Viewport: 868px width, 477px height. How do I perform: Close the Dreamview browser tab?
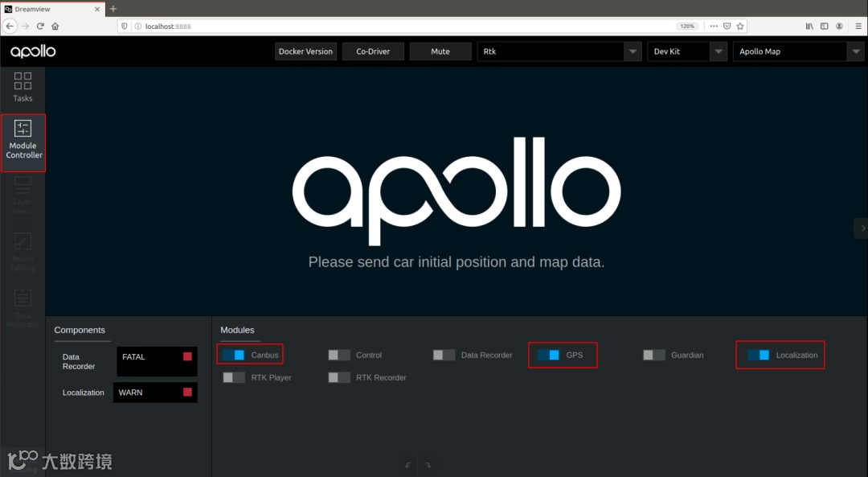pyautogui.click(x=97, y=10)
